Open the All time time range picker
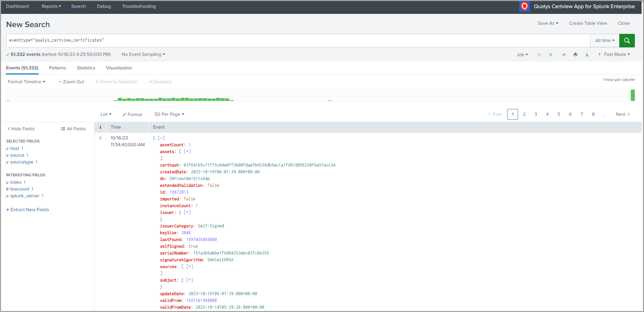Screen dimensions: 644x312 pos(604,40)
